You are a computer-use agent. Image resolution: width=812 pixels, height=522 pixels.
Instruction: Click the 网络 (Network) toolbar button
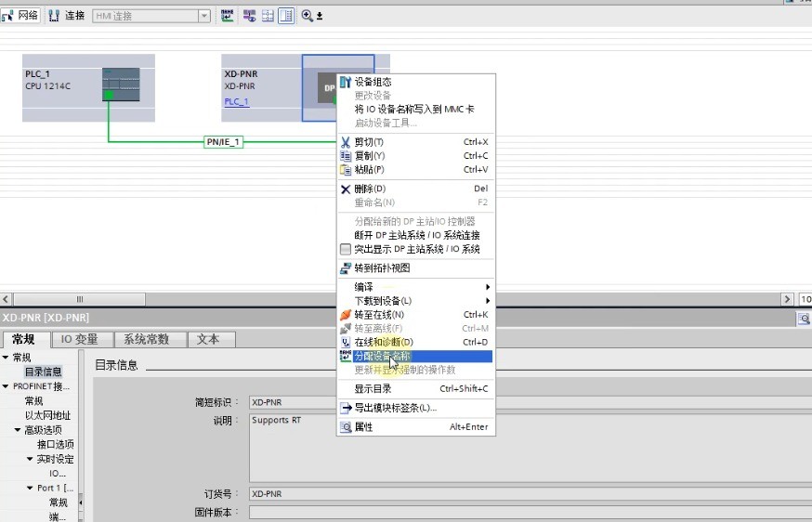20,16
